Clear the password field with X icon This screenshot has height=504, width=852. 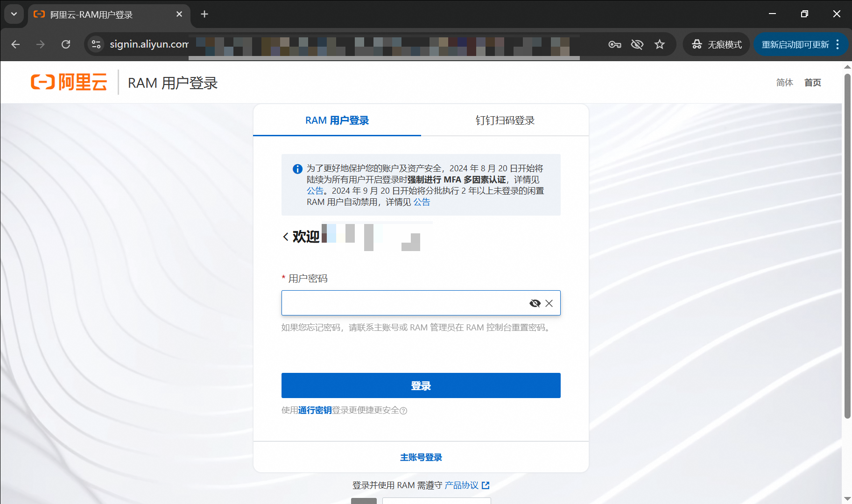[x=549, y=303]
